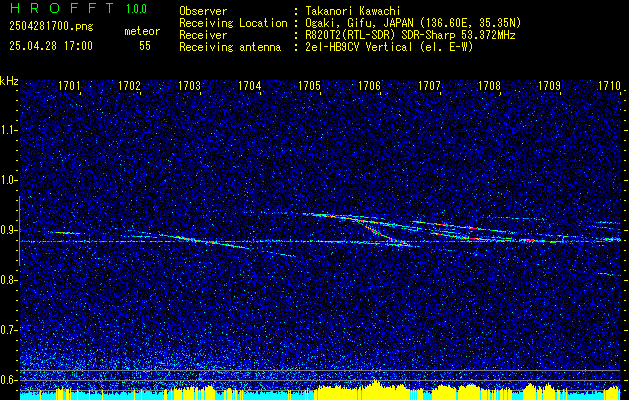Viewport: 629px width, 400px height.
Task: Click the receiving location Ogaki, Gifu, JAPAN
Action: [x=360, y=23]
